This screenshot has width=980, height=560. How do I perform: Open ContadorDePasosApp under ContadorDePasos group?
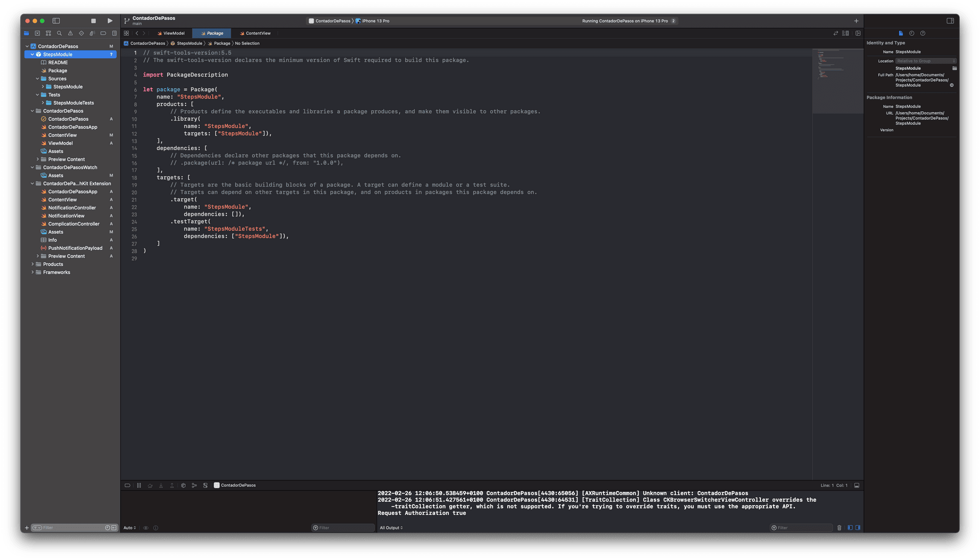73,127
